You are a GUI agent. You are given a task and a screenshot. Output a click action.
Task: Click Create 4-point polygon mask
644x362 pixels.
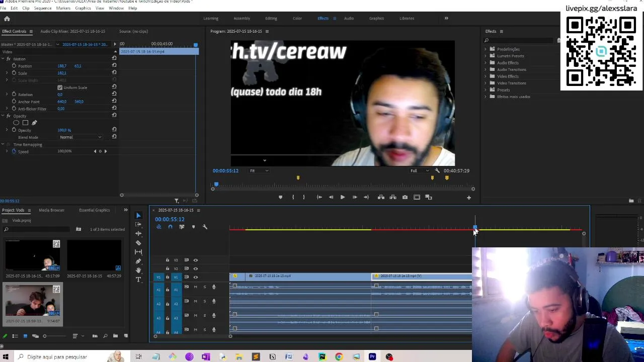[25, 123]
